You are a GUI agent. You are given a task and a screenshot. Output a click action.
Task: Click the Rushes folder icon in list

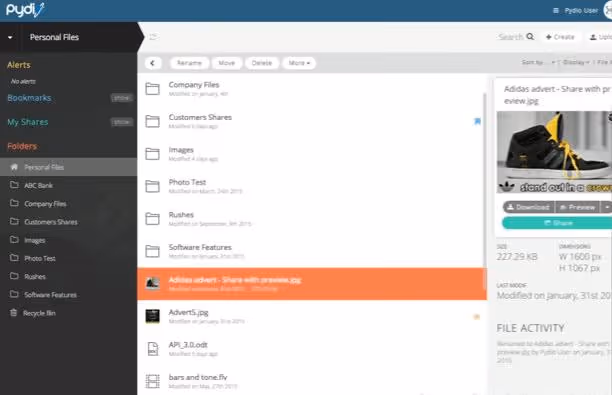[x=152, y=219]
